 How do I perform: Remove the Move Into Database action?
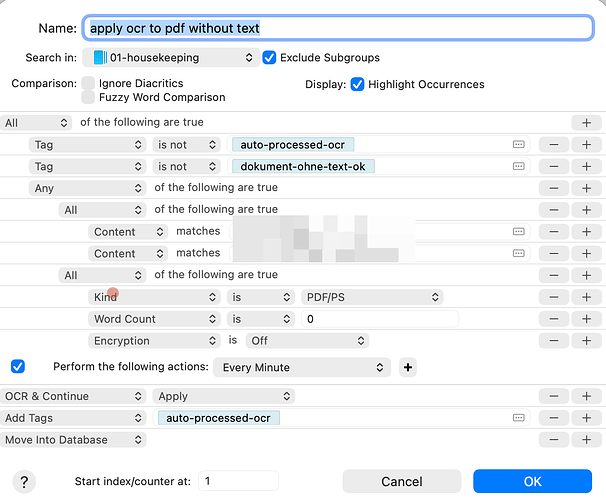click(553, 440)
